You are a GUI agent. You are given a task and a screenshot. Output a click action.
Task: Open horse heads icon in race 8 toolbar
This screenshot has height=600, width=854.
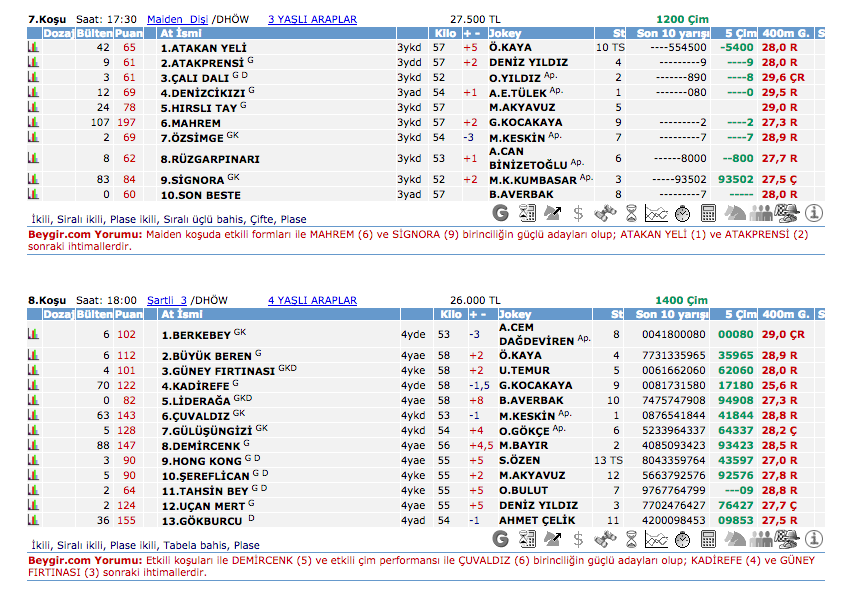point(734,539)
